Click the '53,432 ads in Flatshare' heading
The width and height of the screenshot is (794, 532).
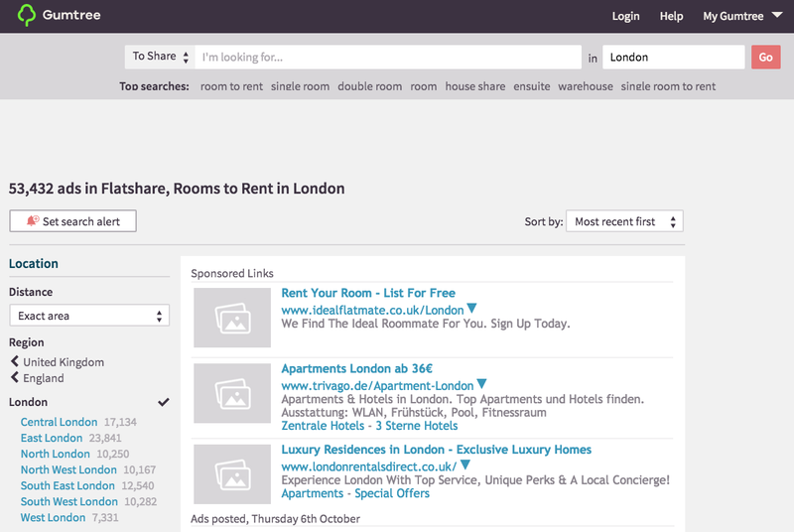pyautogui.click(x=177, y=189)
